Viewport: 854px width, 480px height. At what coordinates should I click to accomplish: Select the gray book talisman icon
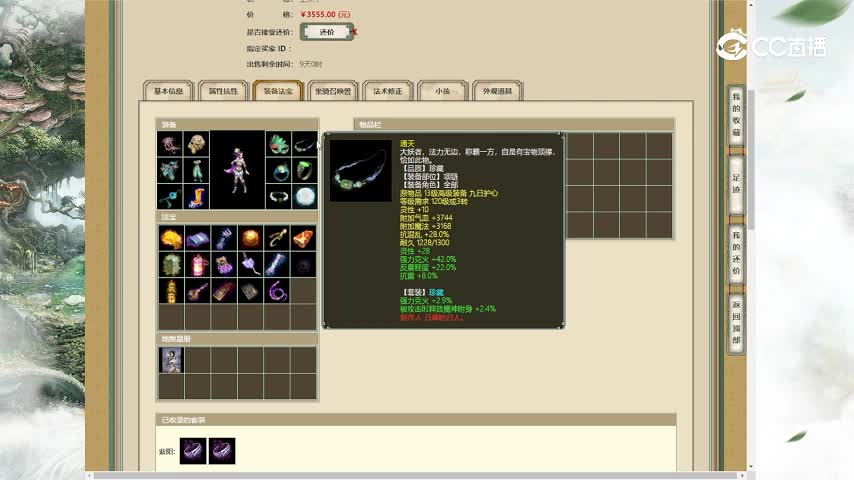pyautogui.click(x=250, y=291)
